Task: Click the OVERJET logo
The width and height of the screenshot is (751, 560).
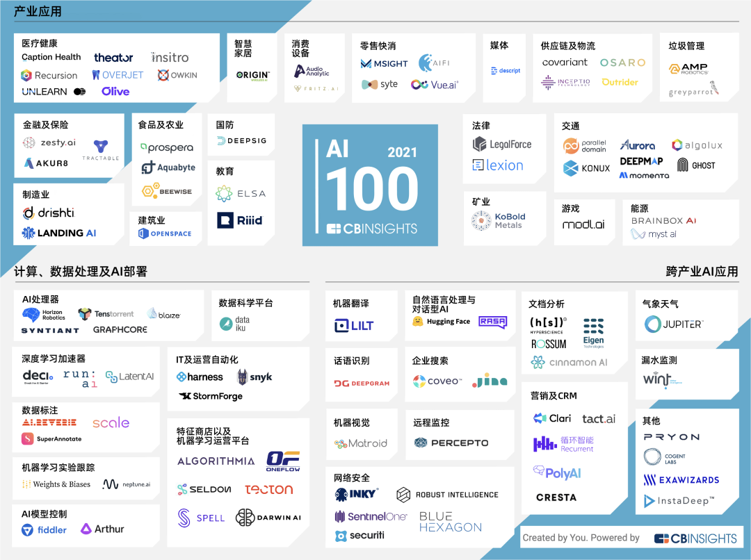Action: tap(118, 75)
